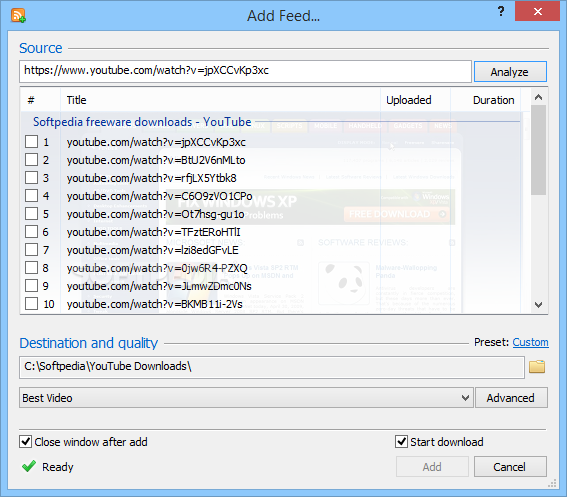Sort list by Duration column header
Viewport: 567px width, 497px height.
[x=485, y=100]
